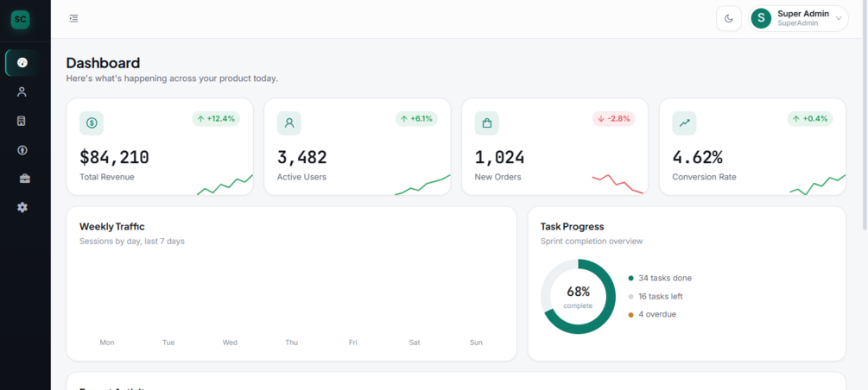
Task: Select the circular coin icon in sidebar
Action: click(22, 150)
